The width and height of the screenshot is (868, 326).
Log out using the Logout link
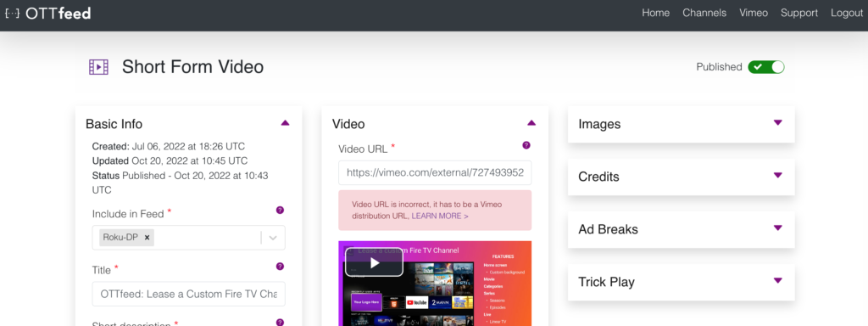click(847, 13)
